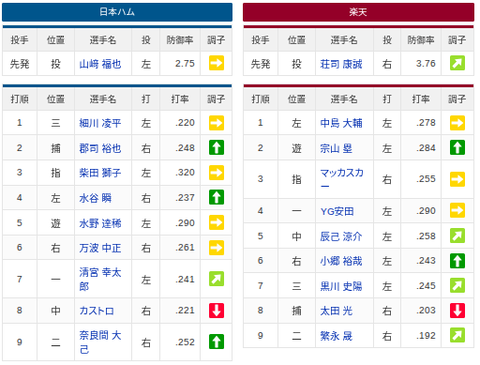Open pitcher 山﨑 福也 player page
Viewport: 480px width, 365px height.
(100, 64)
